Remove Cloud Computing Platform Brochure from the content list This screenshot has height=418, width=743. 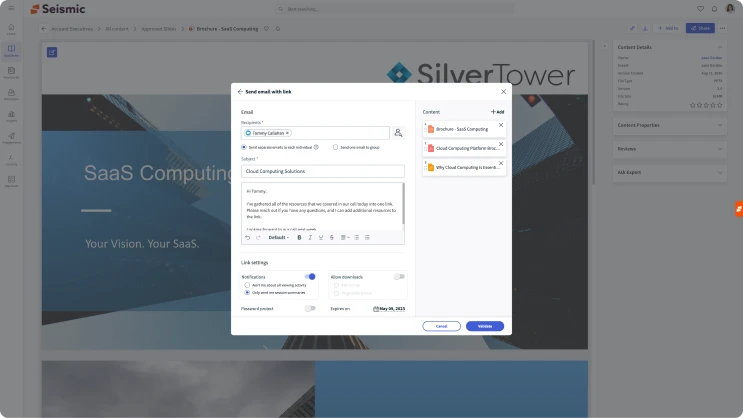point(501,144)
